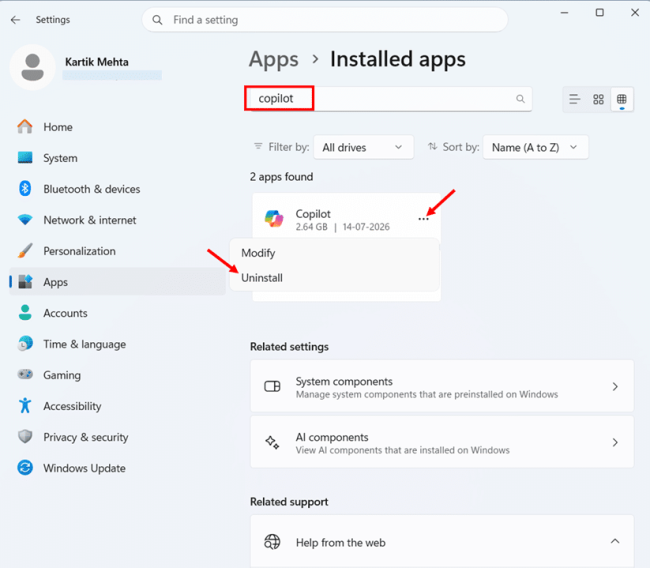Click the Copilot app name text

pos(313,214)
